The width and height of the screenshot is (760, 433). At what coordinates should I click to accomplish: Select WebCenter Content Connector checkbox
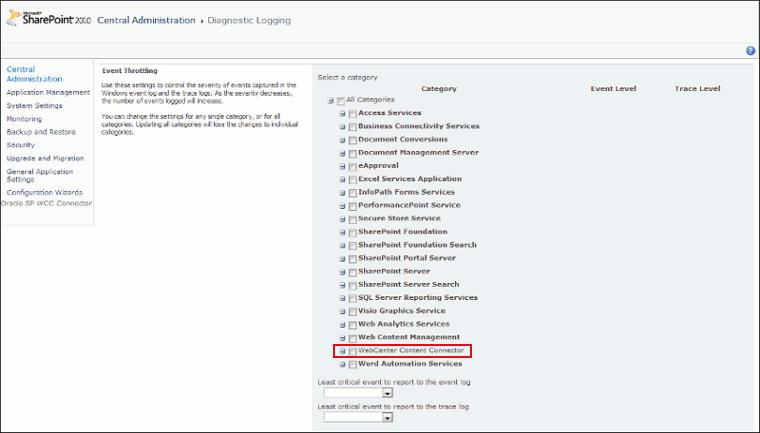point(352,352)
